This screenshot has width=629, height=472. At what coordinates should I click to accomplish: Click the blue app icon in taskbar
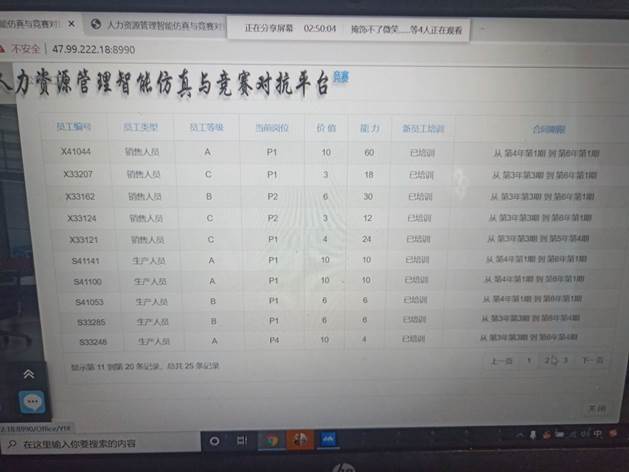tap(328, 439)
